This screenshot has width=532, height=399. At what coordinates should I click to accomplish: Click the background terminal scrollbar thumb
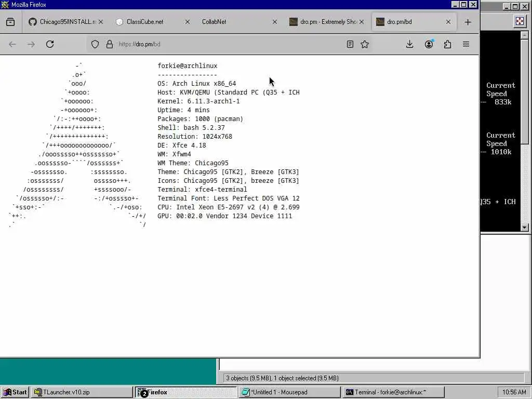click(525, 91)
